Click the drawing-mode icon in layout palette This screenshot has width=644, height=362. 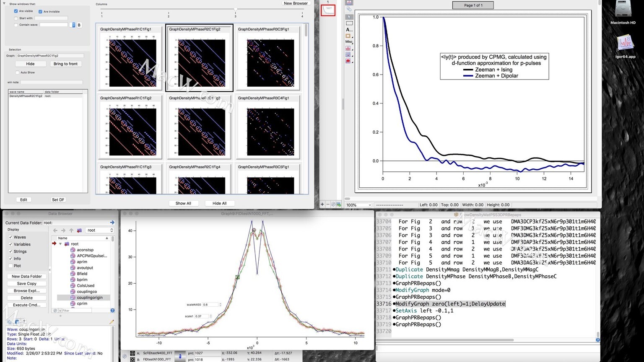349,9
